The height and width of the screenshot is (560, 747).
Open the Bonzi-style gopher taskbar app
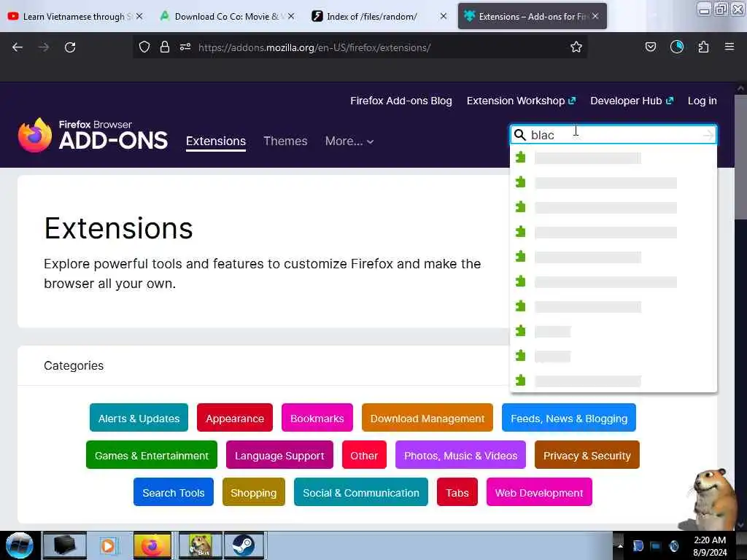coord(200,545)
